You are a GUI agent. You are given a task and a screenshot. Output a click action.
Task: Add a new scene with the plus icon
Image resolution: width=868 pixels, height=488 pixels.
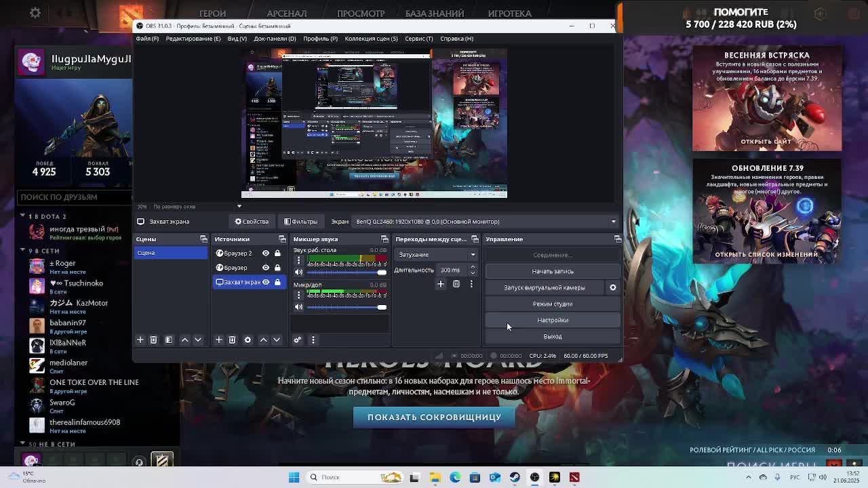click(x=140, y=340)
